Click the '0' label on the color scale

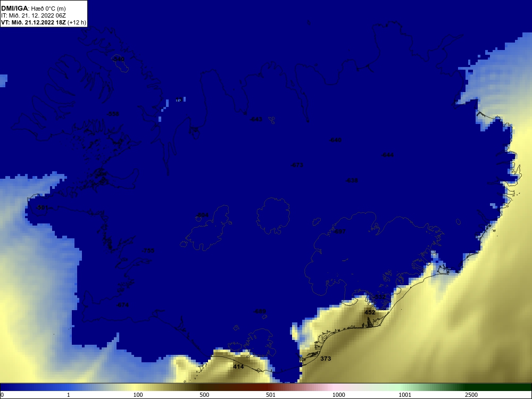coord(2,395)
